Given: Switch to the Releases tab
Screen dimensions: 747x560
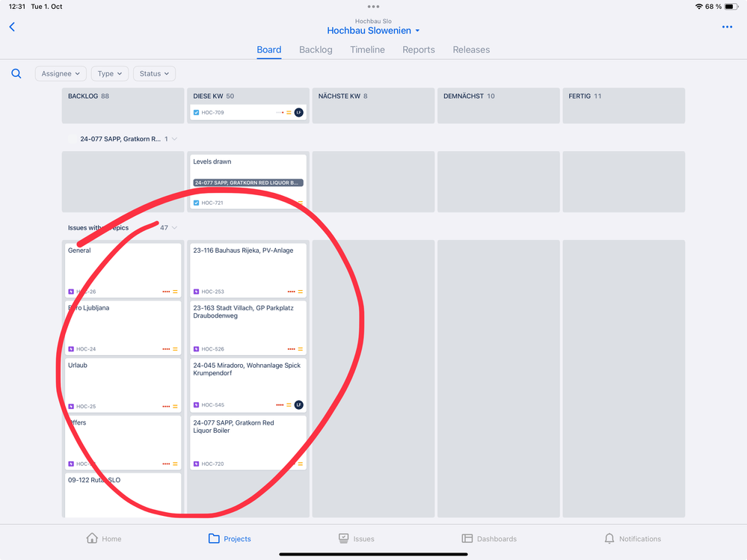Looking at the screenshot, I should coord(471,49).
